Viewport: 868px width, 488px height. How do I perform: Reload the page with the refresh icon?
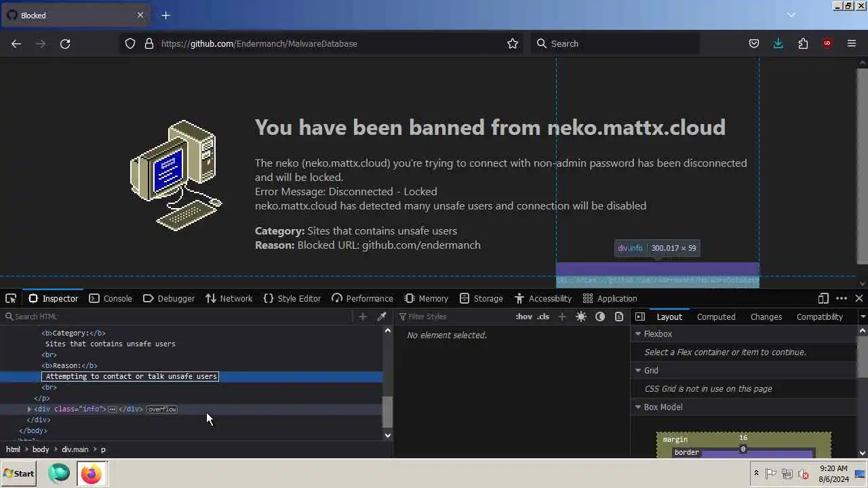pos(65,43)
